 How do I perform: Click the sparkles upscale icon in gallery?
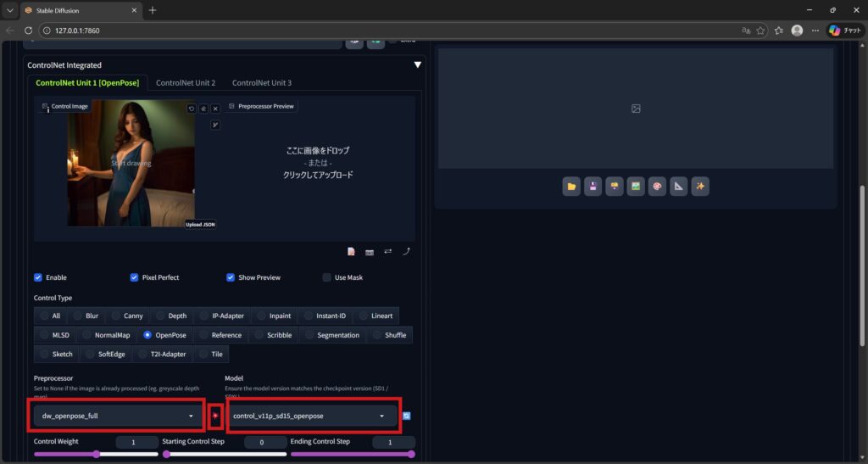click(x=699, y=187)
